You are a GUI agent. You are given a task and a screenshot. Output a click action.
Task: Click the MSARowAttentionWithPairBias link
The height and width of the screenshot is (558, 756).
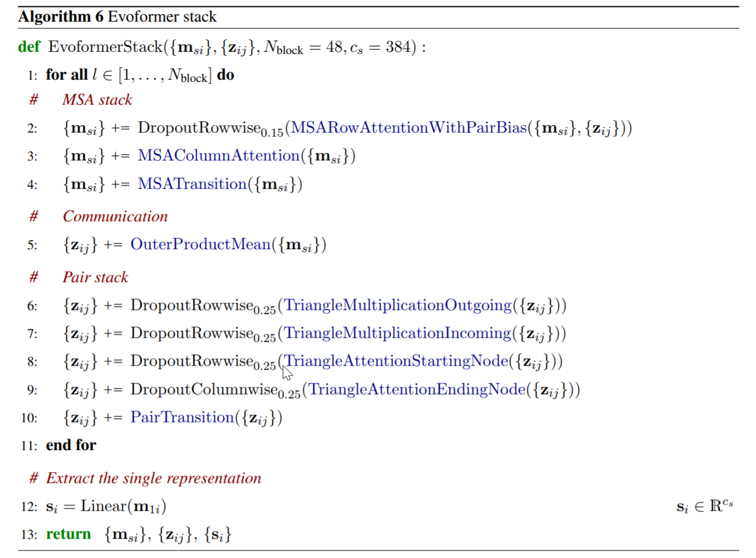pyautogui.click(x=409, y=127)
